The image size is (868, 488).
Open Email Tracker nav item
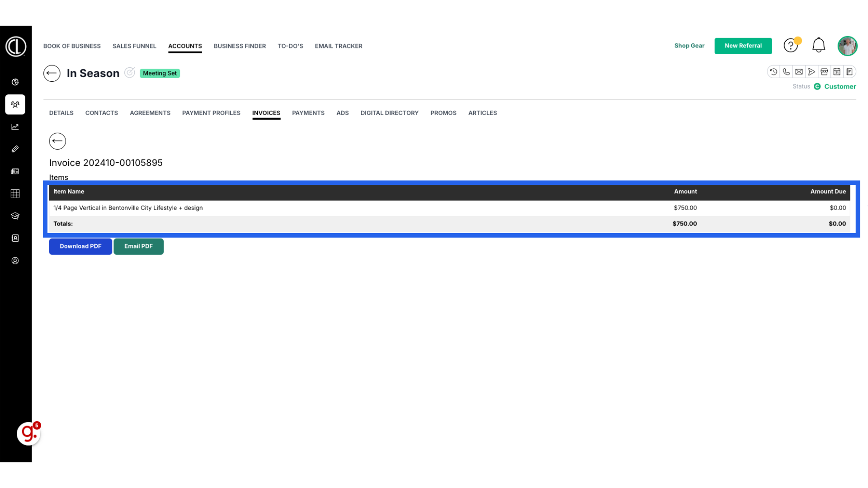click(x=339, y=46)
